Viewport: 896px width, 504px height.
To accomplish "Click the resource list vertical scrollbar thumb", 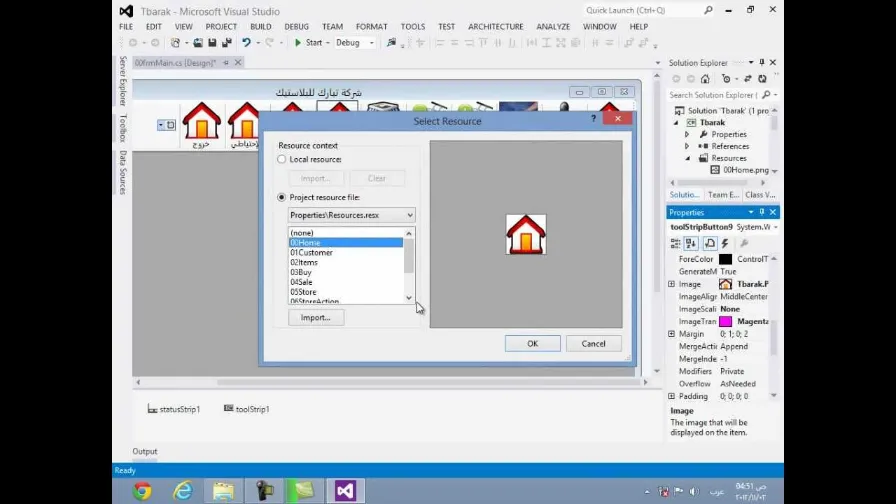I will pyautogui.click(x=409, y=255).
